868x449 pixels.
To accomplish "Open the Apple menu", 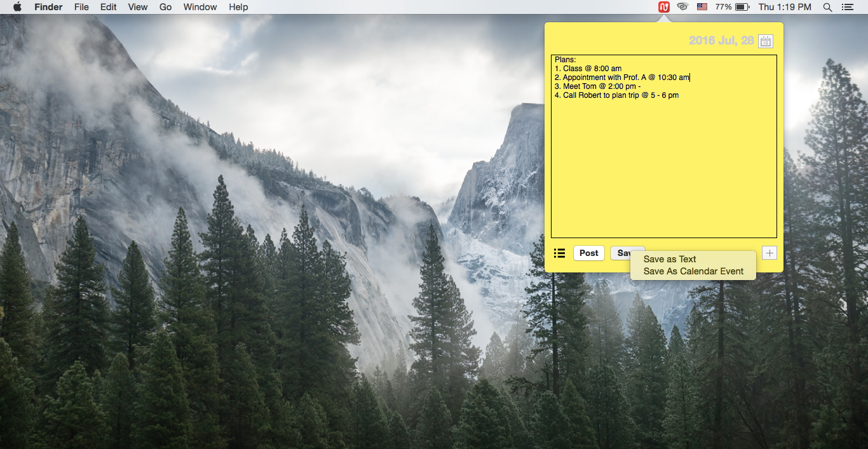I will [x=17, y=7].
